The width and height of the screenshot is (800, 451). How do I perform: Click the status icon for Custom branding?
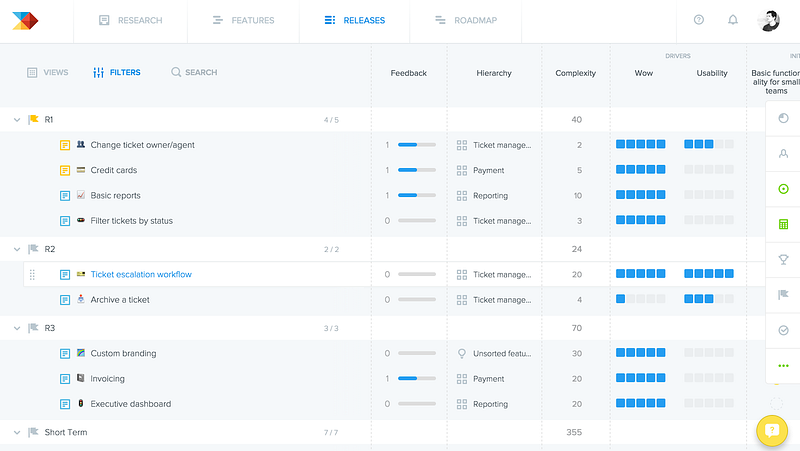coord(65,354)
